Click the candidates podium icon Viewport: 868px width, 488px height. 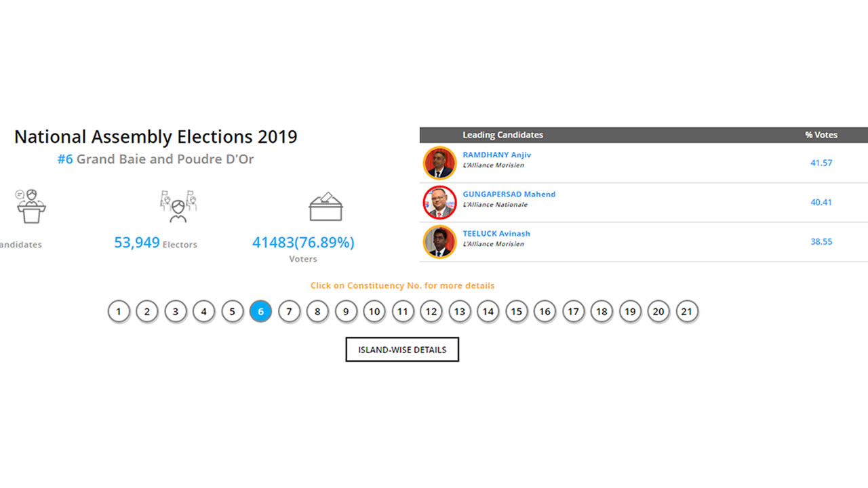coord(31,206)
